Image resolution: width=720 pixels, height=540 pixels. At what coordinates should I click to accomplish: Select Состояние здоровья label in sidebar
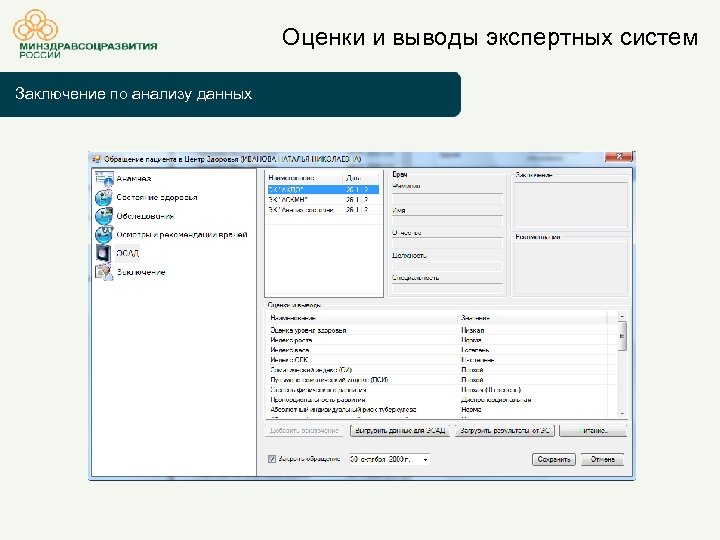[x=157, y=197]
